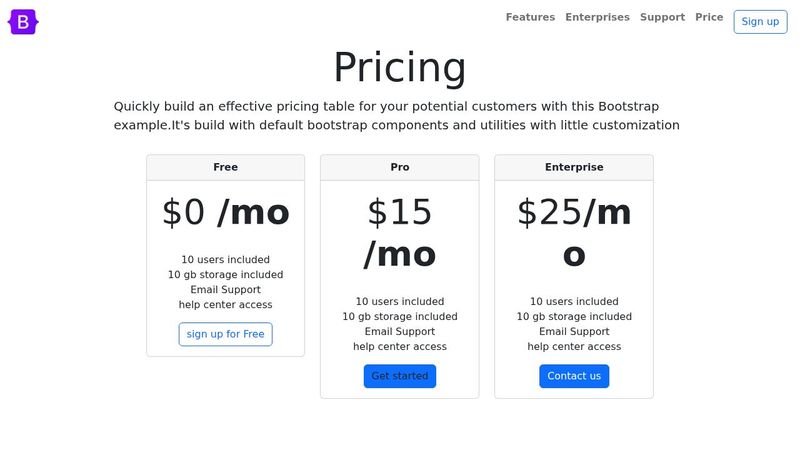Go to Enterprises in navigation
Screen dimensions: 800x450
(x=597, y=17)
